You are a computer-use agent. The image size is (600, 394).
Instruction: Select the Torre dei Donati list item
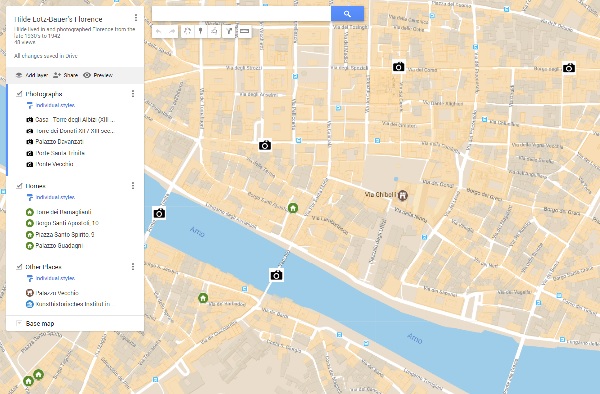point(70,131)
